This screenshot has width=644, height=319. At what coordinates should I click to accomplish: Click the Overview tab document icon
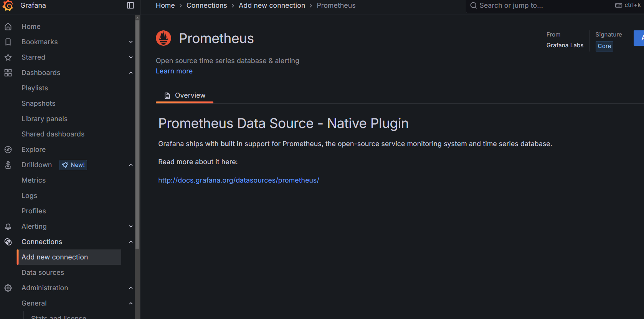pyautogui.click(x=167, y=96)
